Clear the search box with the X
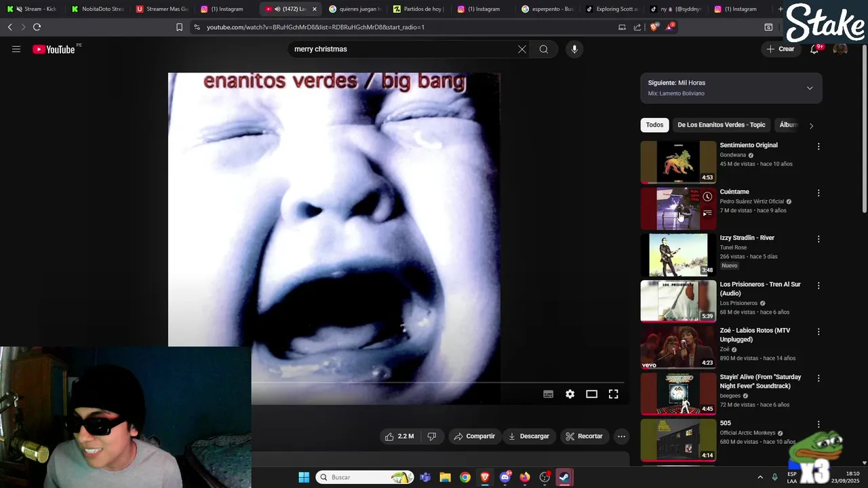Screen dimensions: 868x488 tap(522, 49)
